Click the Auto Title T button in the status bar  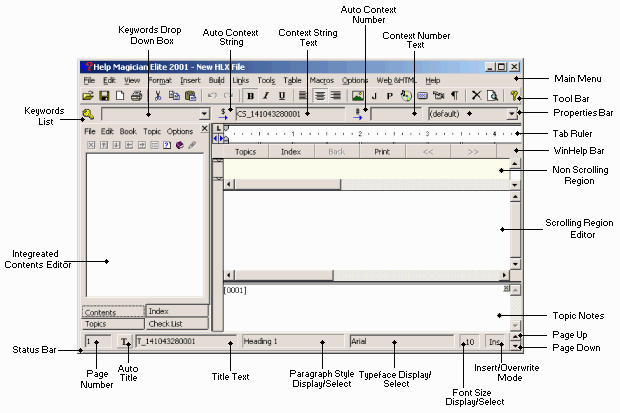pyautogui.click(x=124, y=341)
